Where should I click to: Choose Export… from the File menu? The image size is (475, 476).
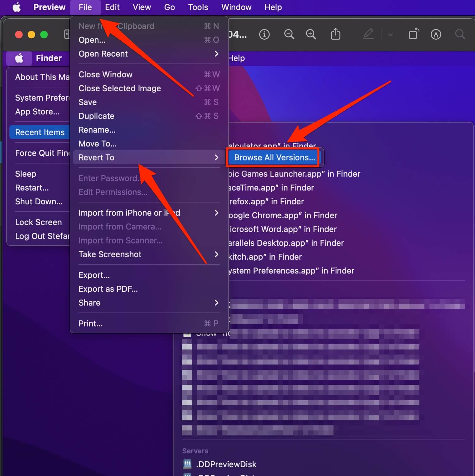(x=149, y=275)
